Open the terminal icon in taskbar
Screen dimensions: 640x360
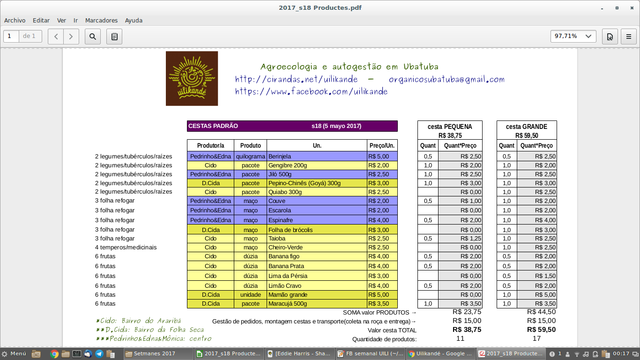(x=77, y=354)
